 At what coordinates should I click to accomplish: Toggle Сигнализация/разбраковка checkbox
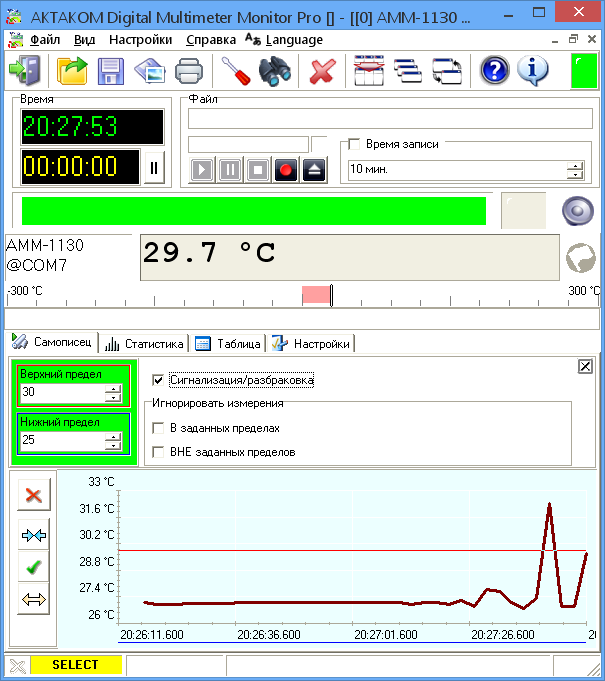coord(158,380)
